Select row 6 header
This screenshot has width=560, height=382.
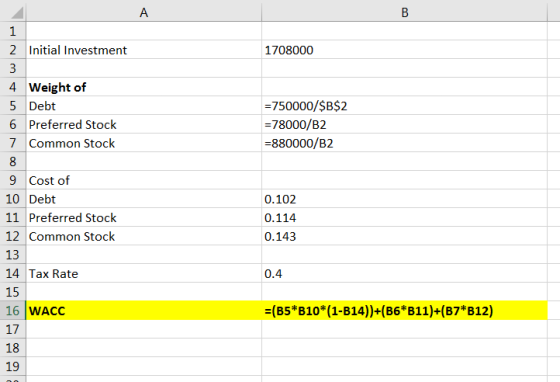(13, 125)
